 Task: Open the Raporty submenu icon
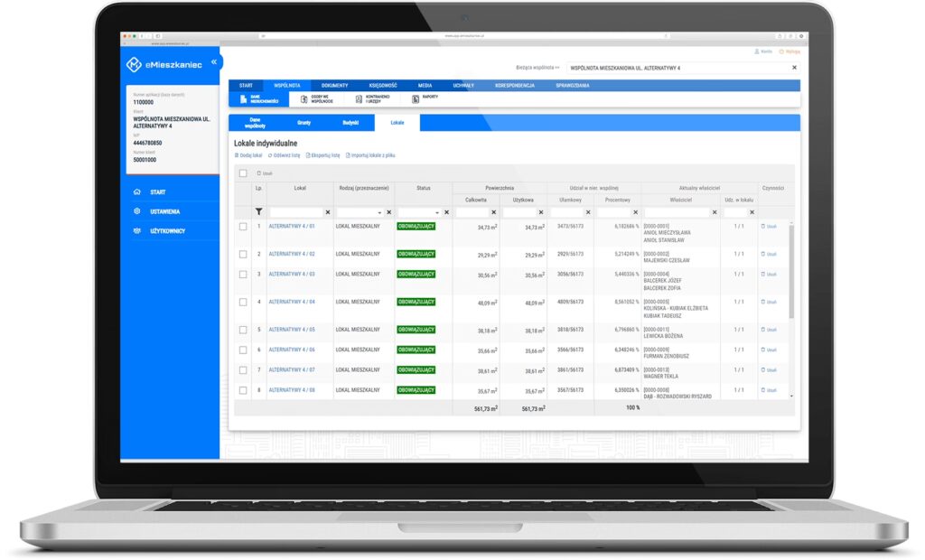click(416, 99)
